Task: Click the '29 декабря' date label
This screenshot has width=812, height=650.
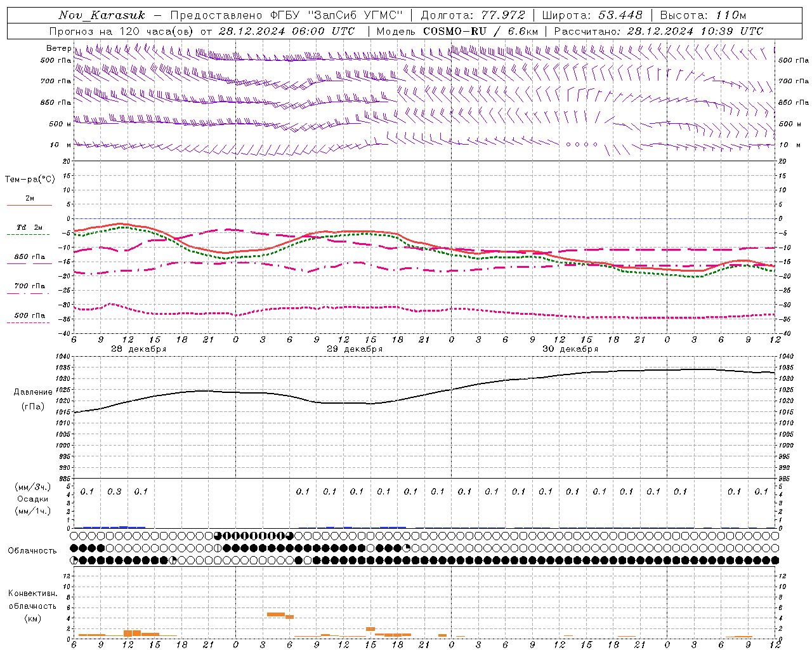Action: pos(354,349)
